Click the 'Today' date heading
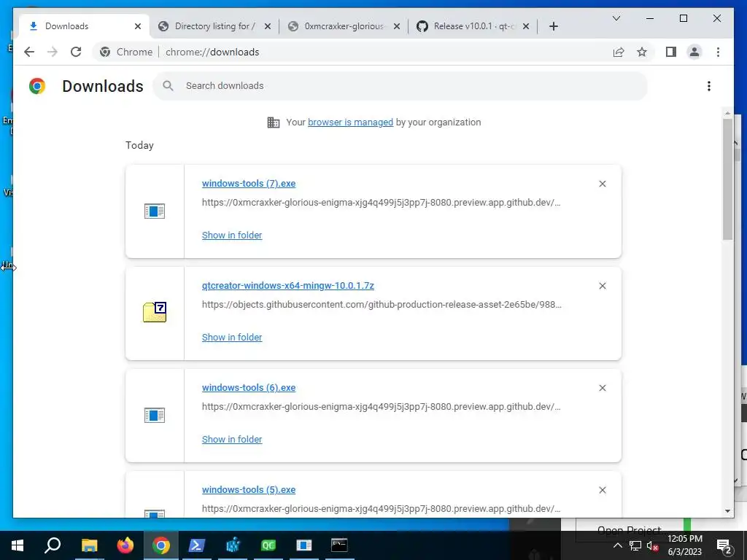747x560 pixels. pyautogui.click(x=139, y=145)
